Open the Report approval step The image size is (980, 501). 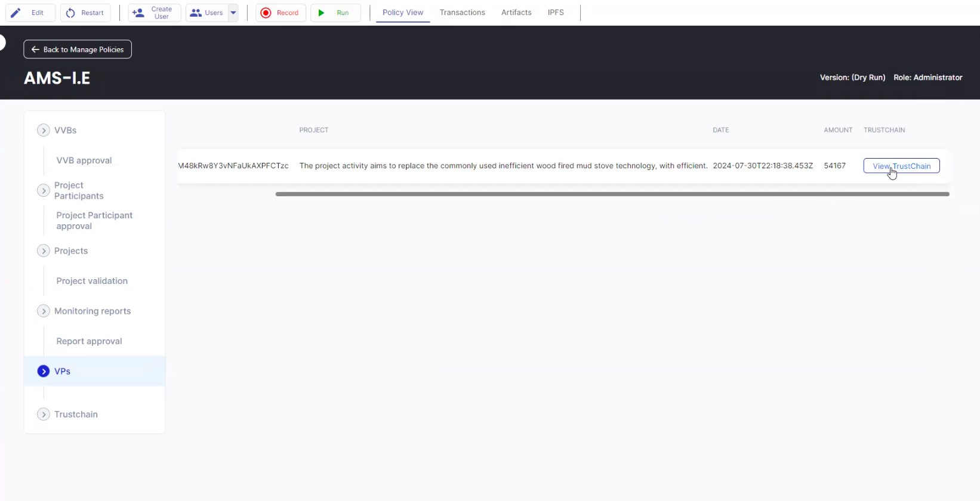[89, 341]
